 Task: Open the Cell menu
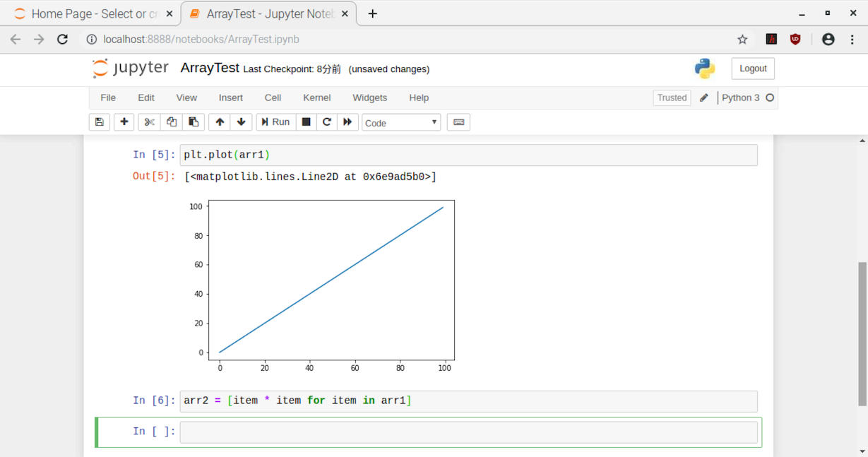tap(273, 98)
